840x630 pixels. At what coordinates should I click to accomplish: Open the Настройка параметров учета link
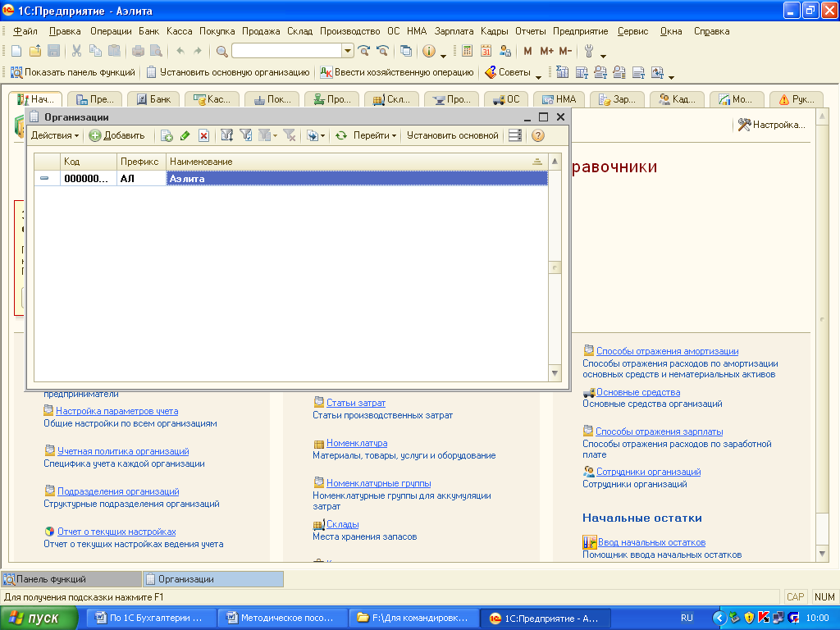coord(116,411)
